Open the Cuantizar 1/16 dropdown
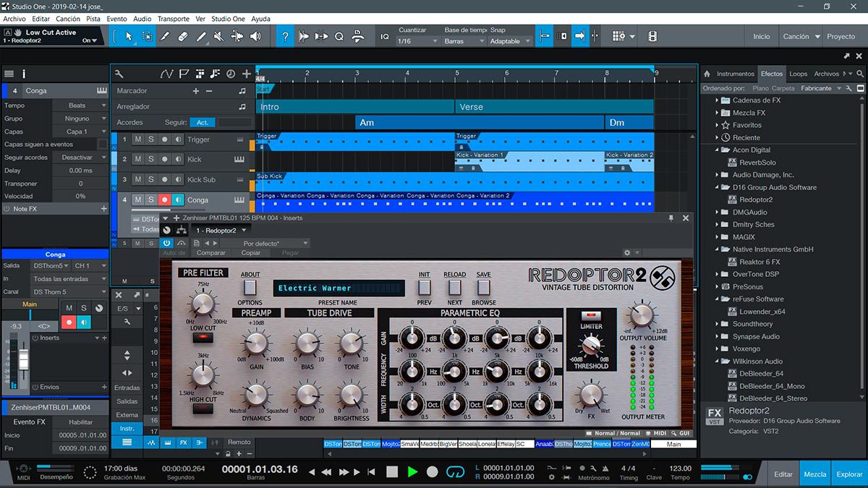The image size is (868, 488). [x=418, y=41]
